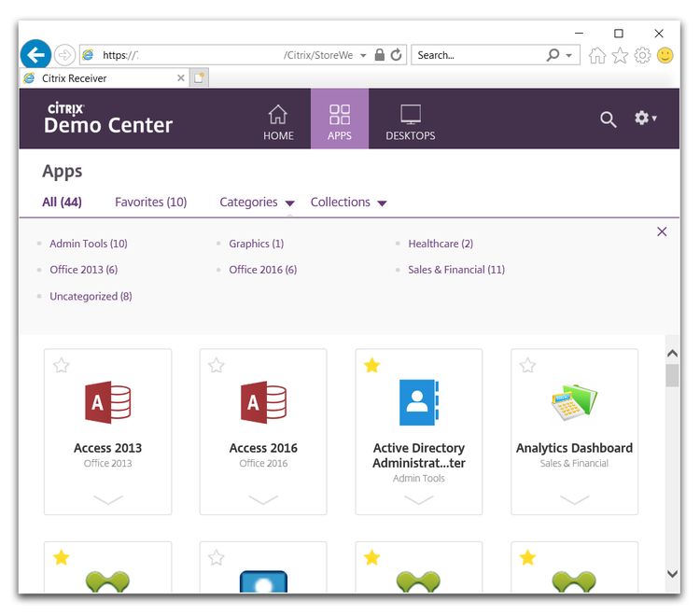Open the address bar URL dropdown arrow
Screen dimensions: 700x615
(x=363, y=55)
